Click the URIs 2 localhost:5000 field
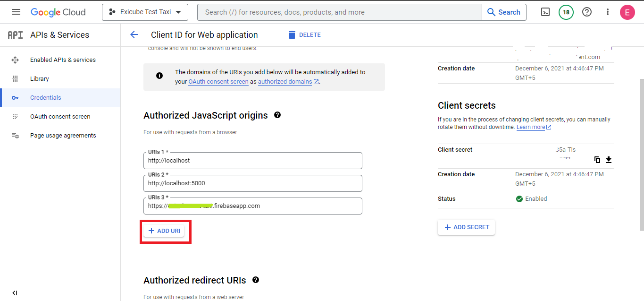Image resolution: width=644 pixels, height=301 pixels. [x=252, y=183]
